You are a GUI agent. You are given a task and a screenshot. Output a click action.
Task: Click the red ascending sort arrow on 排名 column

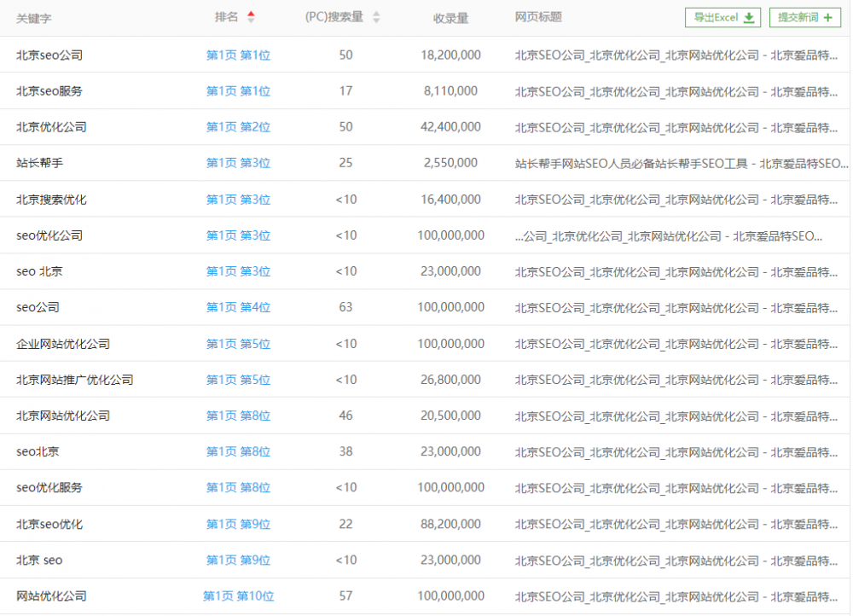point(251,13)
